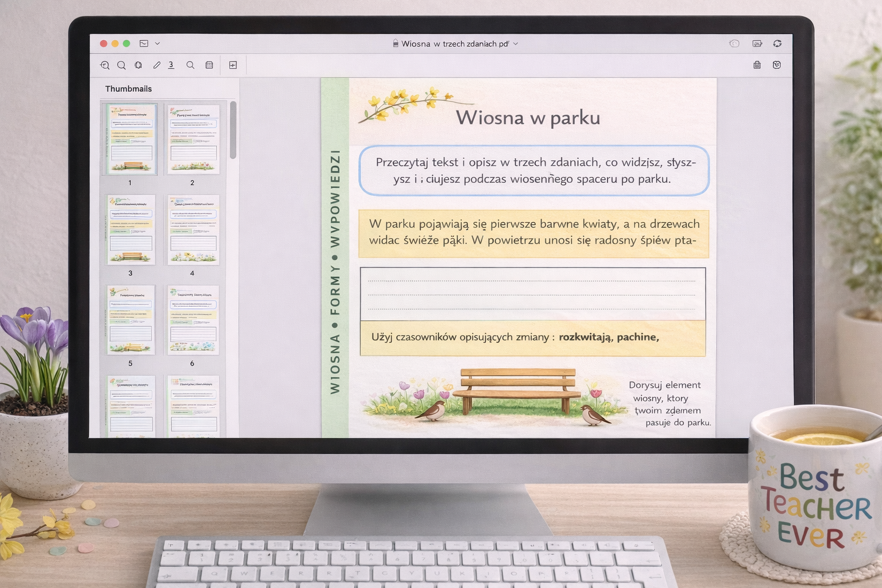Click the circular sync arrows icon
The width and height of the screenshot is (882, 588).
click(x=777, y=44)
